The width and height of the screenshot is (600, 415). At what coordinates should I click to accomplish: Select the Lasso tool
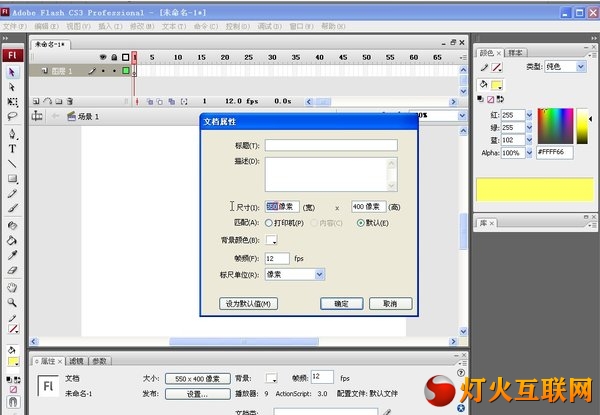point(12,116)
